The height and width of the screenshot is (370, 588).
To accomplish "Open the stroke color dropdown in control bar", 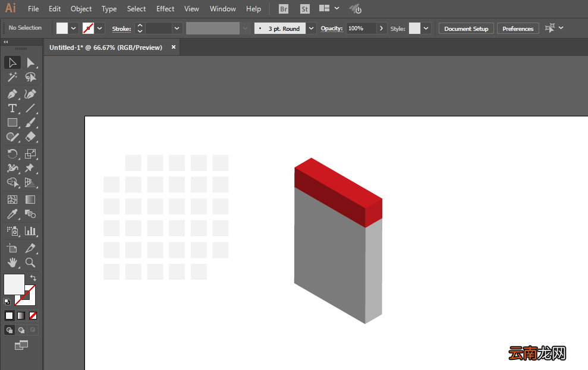I will pyautogui.click(x=100, y=29).
